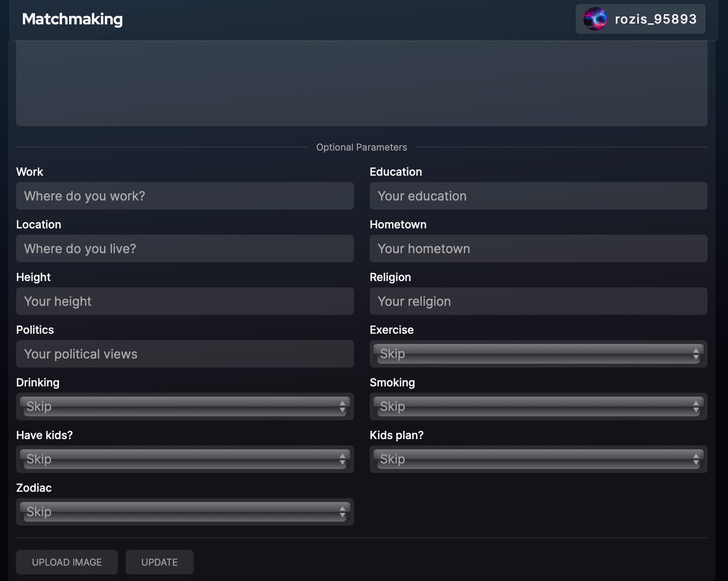Click the Exercise field label

[392, 330]
